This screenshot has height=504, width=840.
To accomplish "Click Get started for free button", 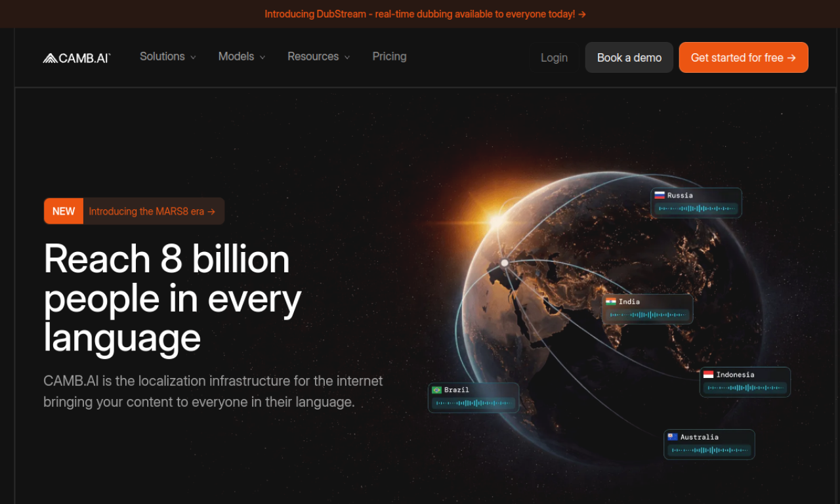I will point(744,58).
